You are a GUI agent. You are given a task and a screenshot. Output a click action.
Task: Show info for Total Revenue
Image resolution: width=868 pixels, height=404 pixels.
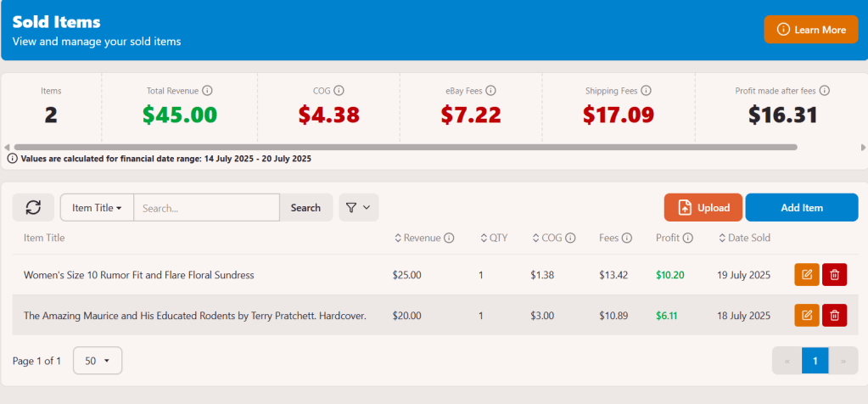click(207, 90)
